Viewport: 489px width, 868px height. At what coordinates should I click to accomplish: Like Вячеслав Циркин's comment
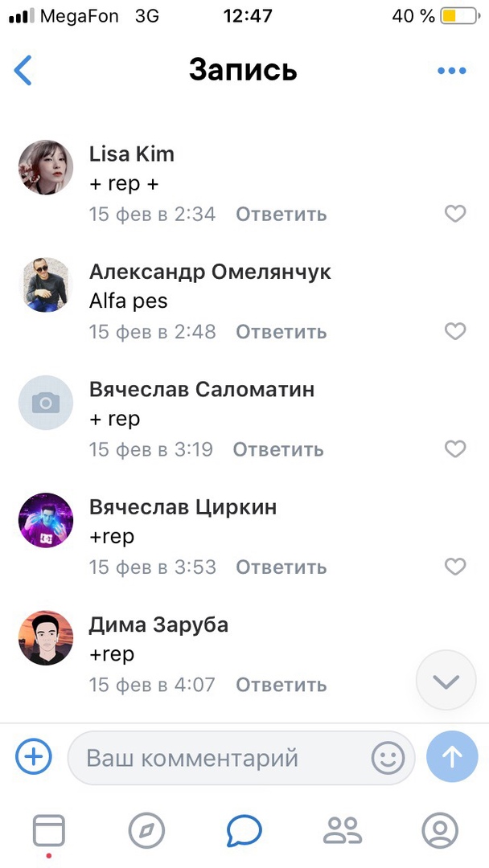click(455, 567)
